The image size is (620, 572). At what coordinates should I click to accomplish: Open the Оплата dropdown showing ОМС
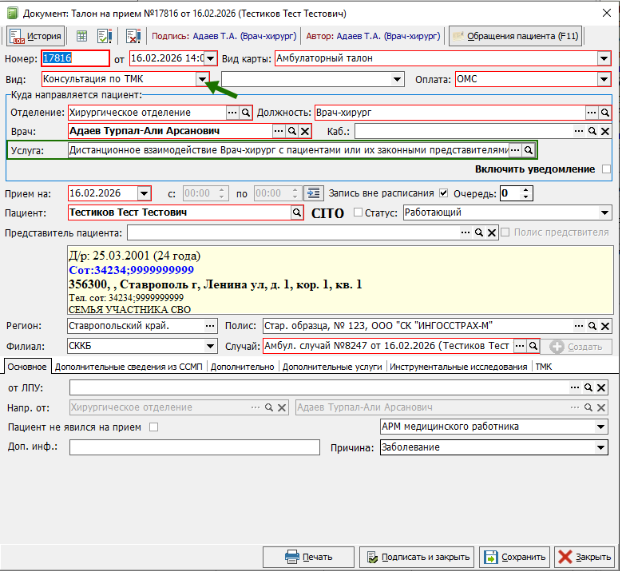[603, 77]
